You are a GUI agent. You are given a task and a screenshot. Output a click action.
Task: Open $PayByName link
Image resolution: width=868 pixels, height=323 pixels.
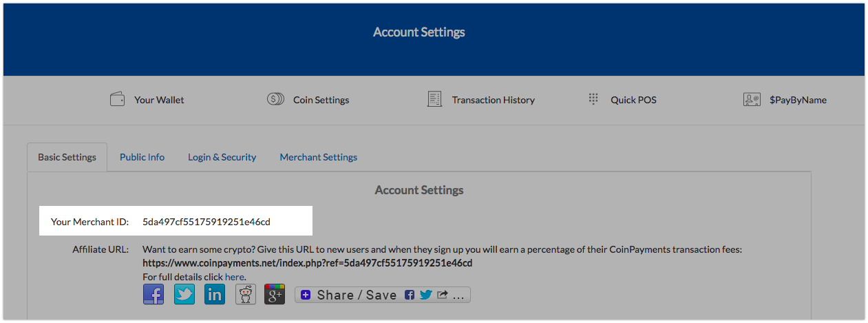(x=798, y=100)
